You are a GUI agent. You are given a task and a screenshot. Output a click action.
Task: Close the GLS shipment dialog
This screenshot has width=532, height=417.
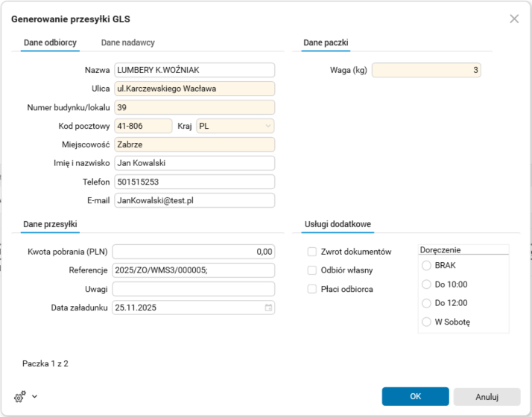point(514,19)
